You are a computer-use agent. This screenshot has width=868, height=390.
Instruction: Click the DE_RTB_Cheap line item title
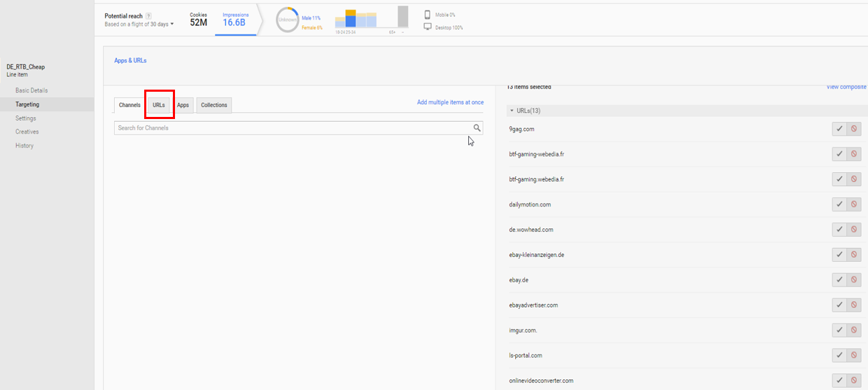coord(26,67)
